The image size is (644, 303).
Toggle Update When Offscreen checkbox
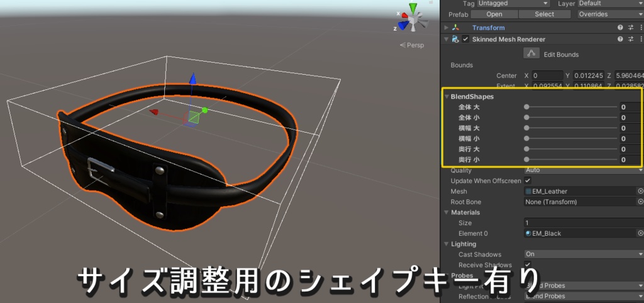(528, 180)
